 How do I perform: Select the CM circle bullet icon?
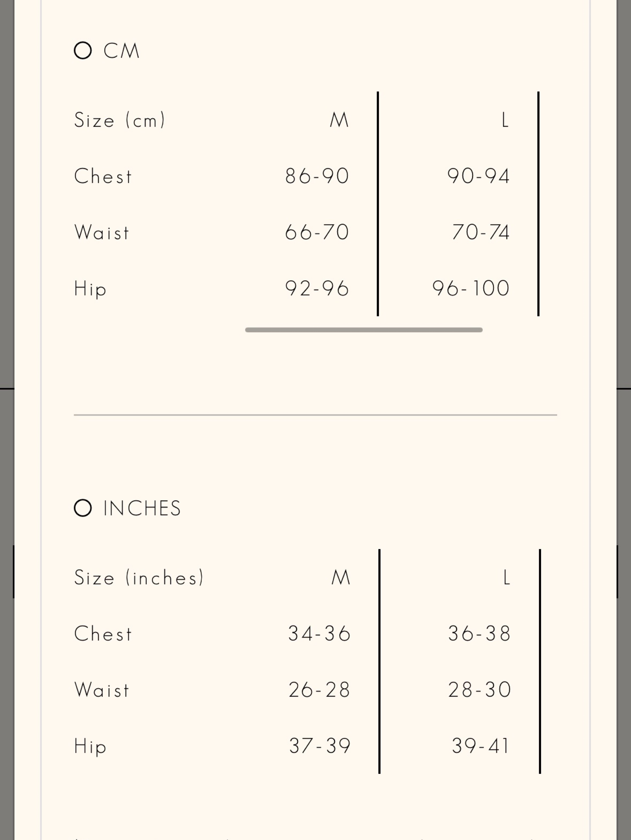(x=83, y=51)
